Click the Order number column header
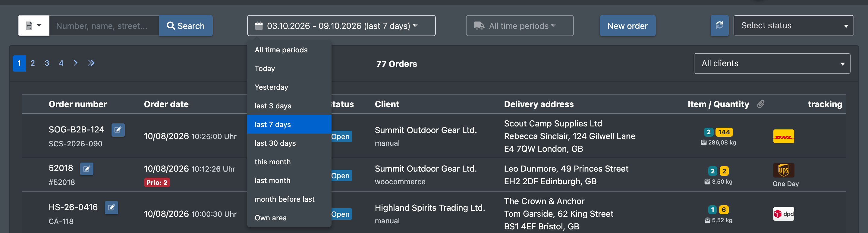The image size is (868, 233). coord(77,104)
